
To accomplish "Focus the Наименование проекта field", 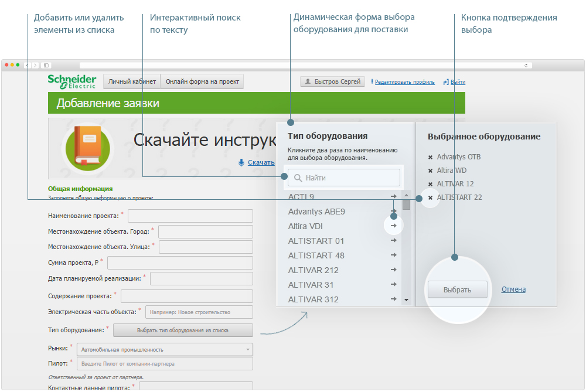I will coord(190,216).
